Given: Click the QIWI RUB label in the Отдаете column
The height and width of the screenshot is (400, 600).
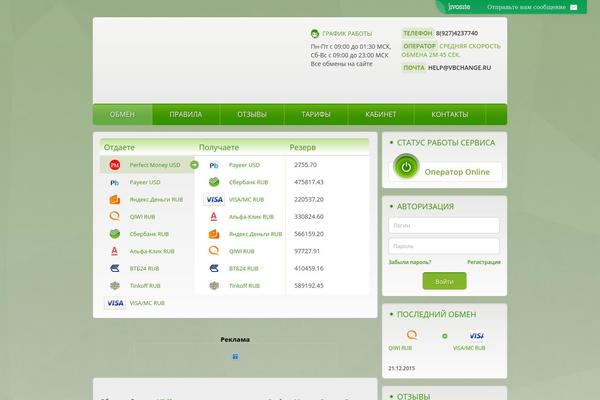Looking at the screenshot, I should pyautogui.click(x=142, y=217).
